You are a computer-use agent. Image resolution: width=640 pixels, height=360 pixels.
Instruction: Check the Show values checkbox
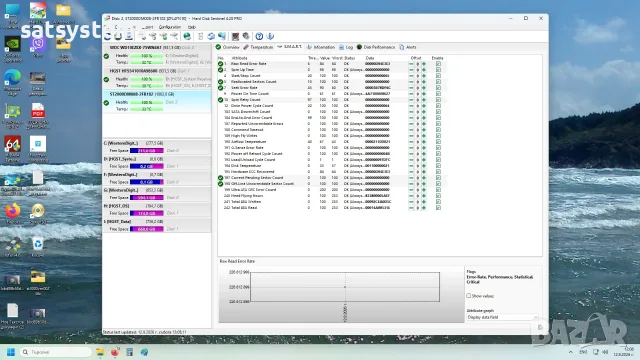[x=469, y=296]
